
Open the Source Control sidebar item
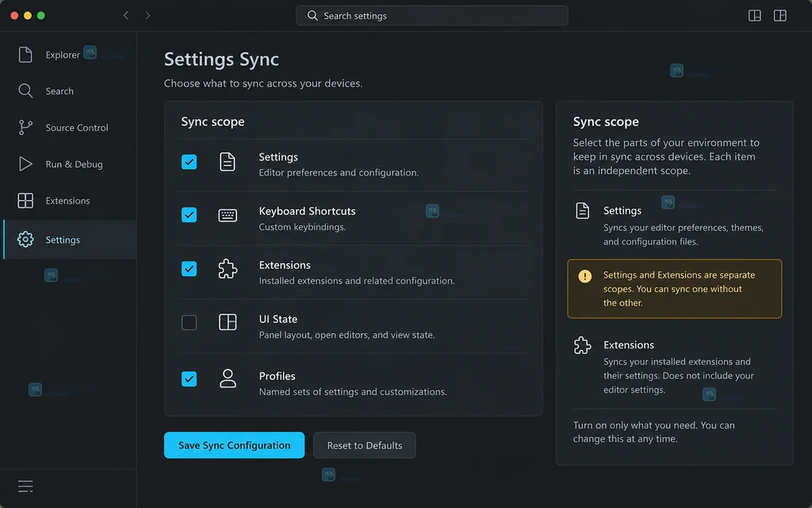tap(70, 128)
